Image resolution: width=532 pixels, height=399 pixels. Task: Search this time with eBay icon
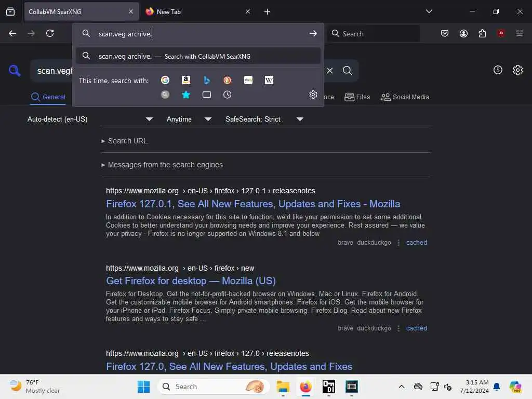click(x=248, y=80)
